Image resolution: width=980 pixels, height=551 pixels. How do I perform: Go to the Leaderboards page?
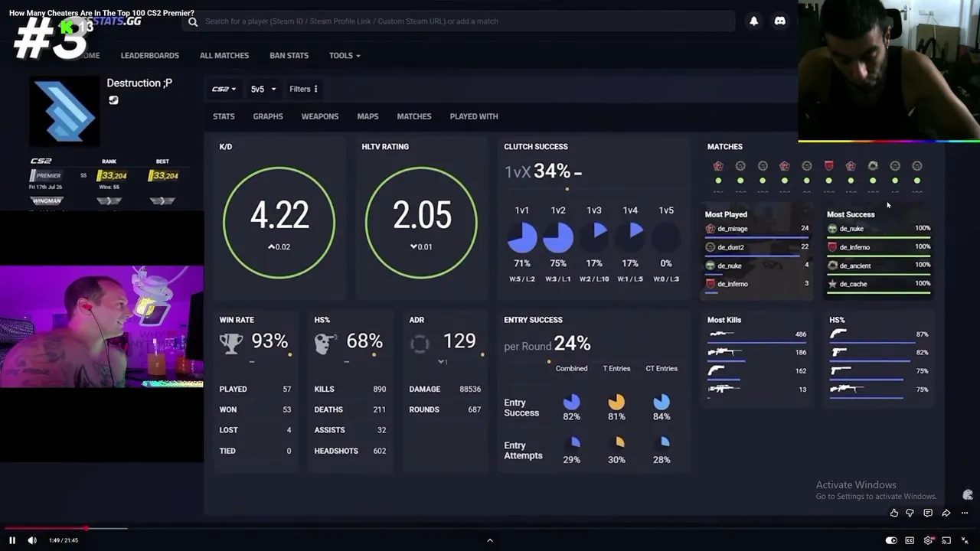[x=150, y=56]
